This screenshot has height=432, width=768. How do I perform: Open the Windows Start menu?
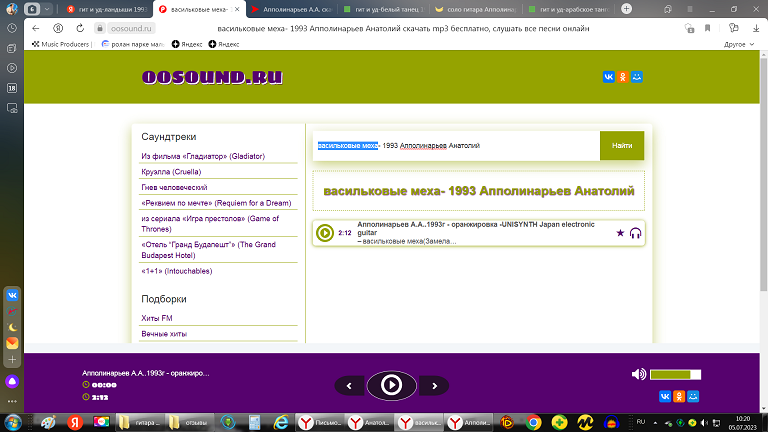(x=12, y=422)
